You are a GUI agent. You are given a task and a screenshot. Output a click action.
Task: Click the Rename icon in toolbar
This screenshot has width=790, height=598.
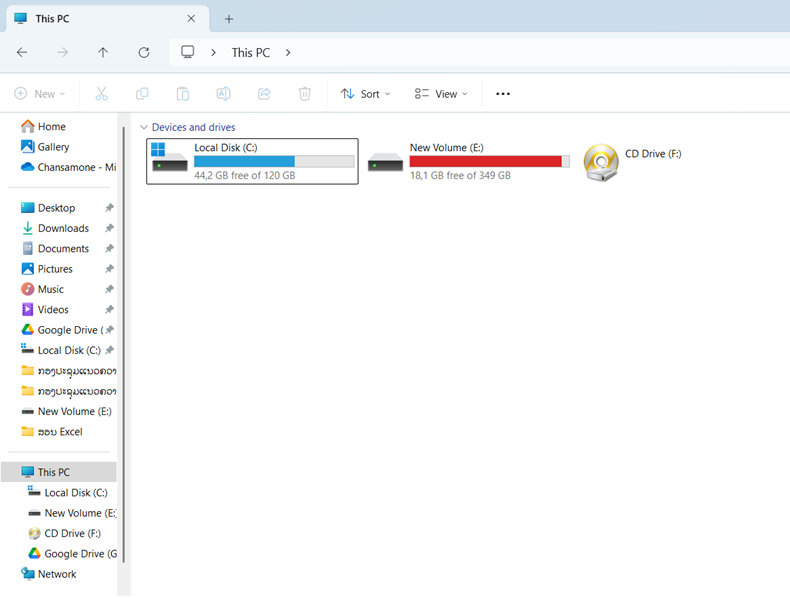[x=224, y=94]
